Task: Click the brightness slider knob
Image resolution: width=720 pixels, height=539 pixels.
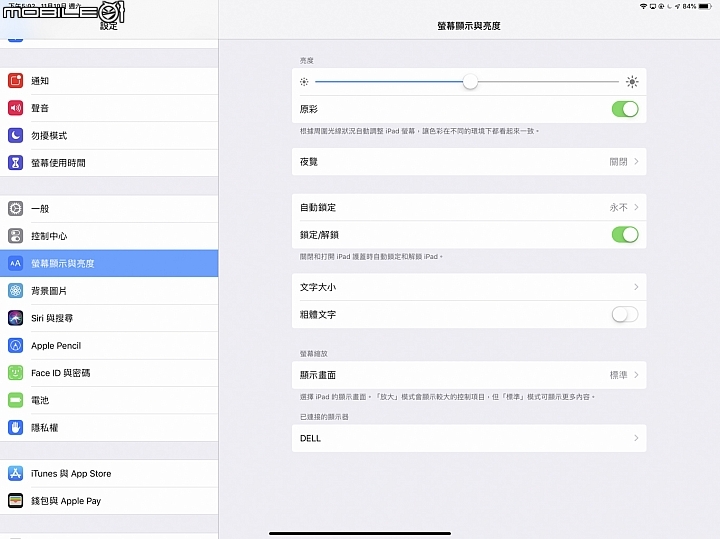Action: [470, 82]
